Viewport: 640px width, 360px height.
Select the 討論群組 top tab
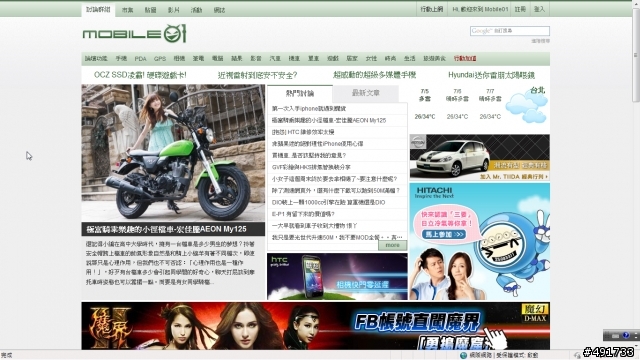pyautogui.click(x=98, y=9)
